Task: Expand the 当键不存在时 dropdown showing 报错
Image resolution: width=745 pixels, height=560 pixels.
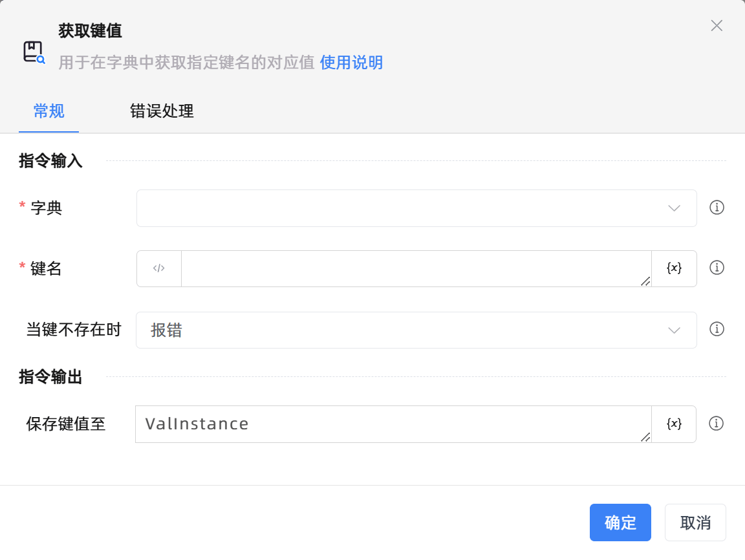Action: coord(416,330)
